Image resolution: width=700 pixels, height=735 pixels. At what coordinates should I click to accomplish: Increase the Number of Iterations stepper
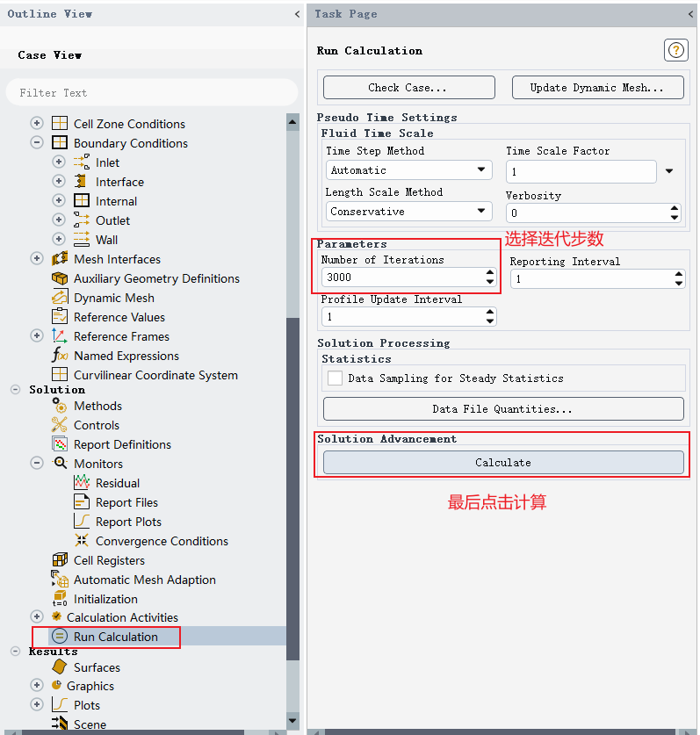pyautogui.click(x=490, y=272)
